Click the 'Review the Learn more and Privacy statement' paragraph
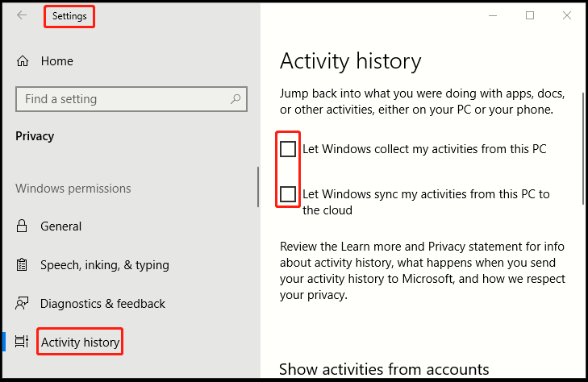This screenshot has width=588, height=382. click(423, 271)
